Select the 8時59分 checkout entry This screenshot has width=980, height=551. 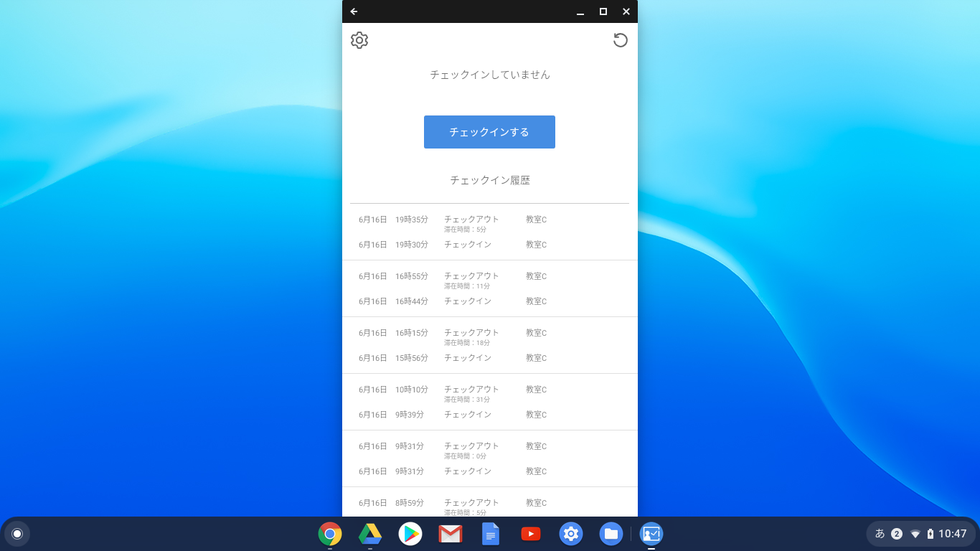point(489,507)
